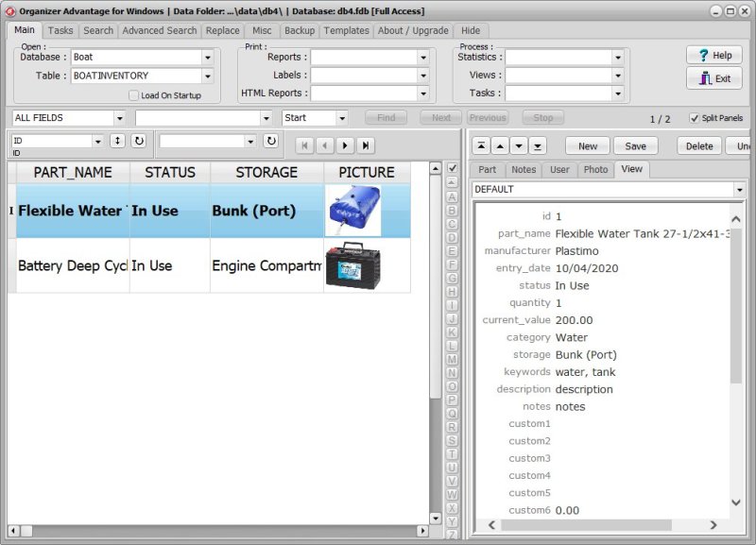Click the down arrow in right panel toolbar
756x545 pixels.
coord(519,145)
